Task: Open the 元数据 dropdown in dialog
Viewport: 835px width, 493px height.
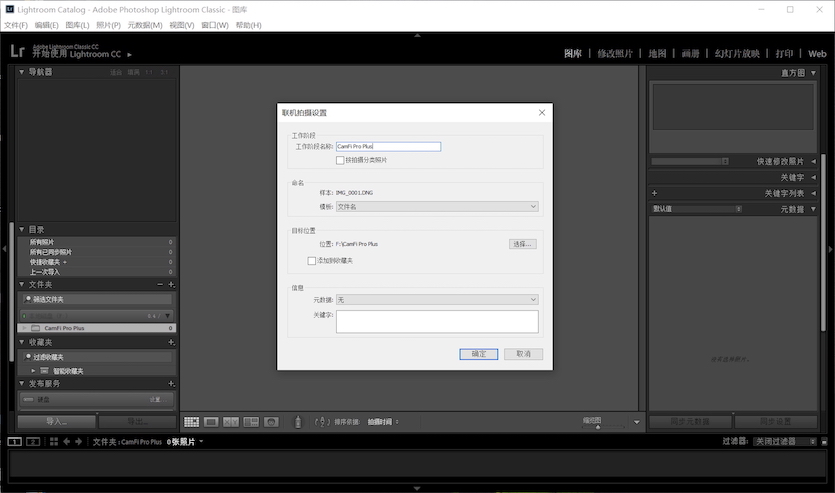Action: 436,299
